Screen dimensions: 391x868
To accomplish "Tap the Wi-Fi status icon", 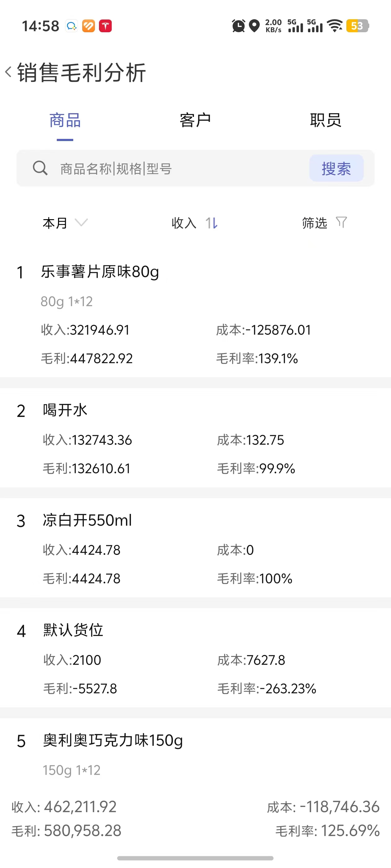I will pos(335,26).
